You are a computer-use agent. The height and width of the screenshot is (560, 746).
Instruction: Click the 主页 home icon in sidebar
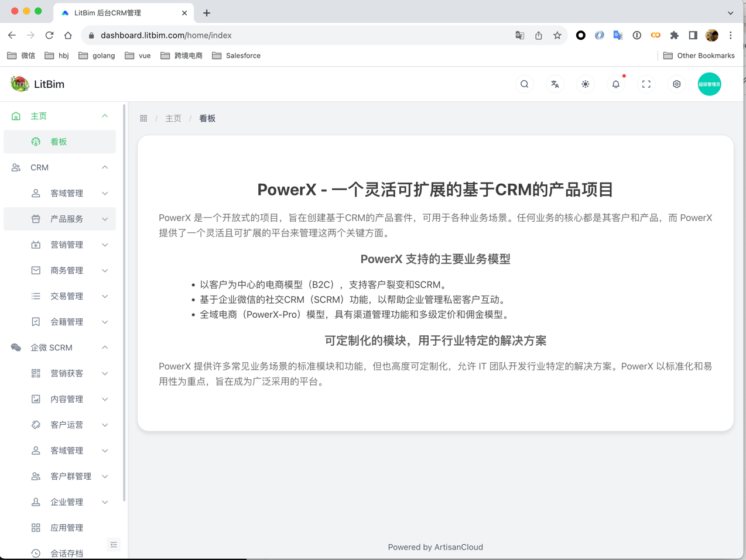coord(16,116)
